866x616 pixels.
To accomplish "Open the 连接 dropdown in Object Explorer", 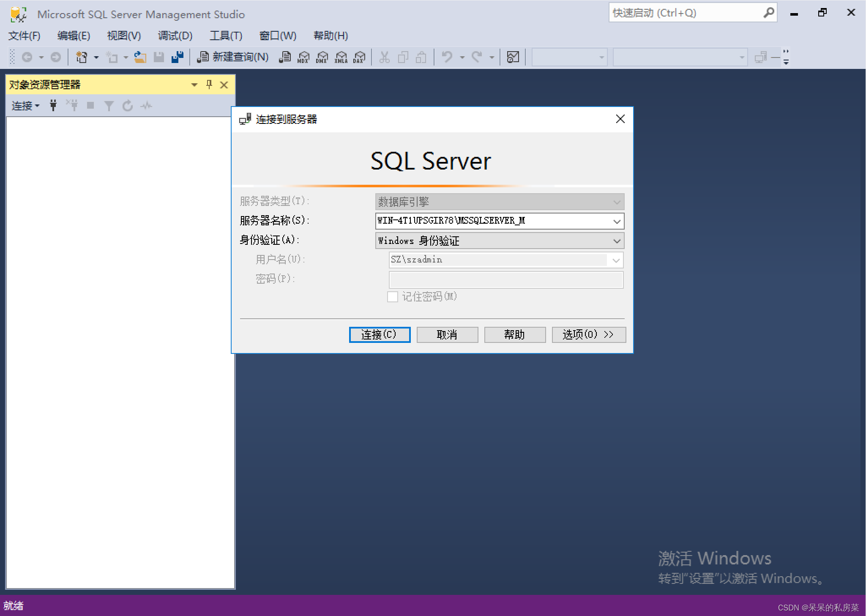I will click(x=25, y=106).
